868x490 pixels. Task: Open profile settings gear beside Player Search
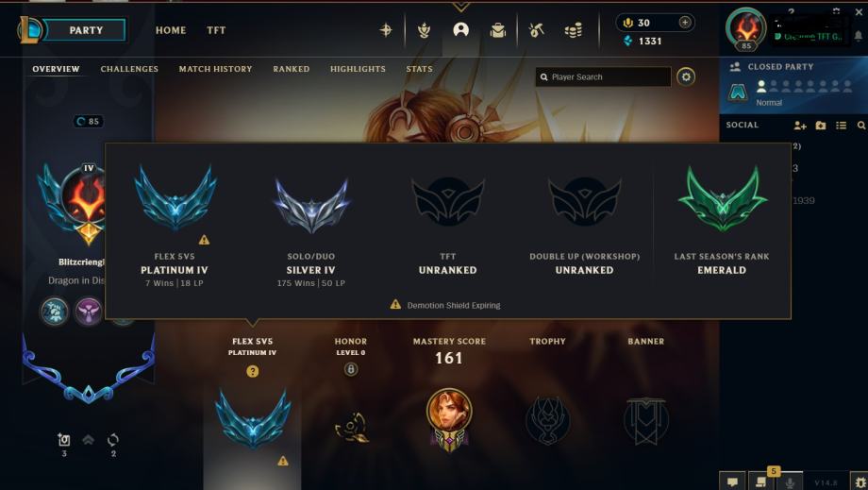click(x=686, y=77)
